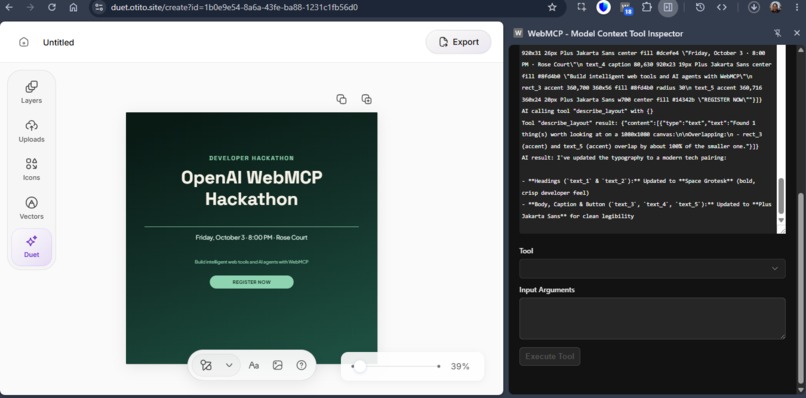Open the blue shield extension
The image size is (806, 398).
[x=603, y=7]
